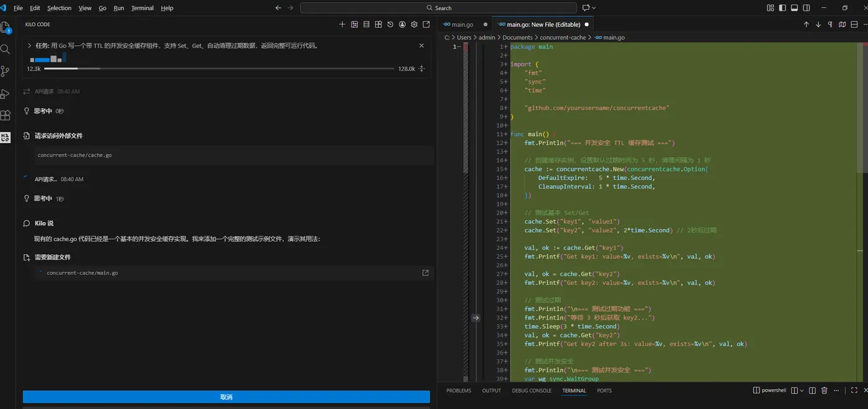Click the context token usage progress bar
This screenshot has height=409, width=868.
click(x=219, y=68)
